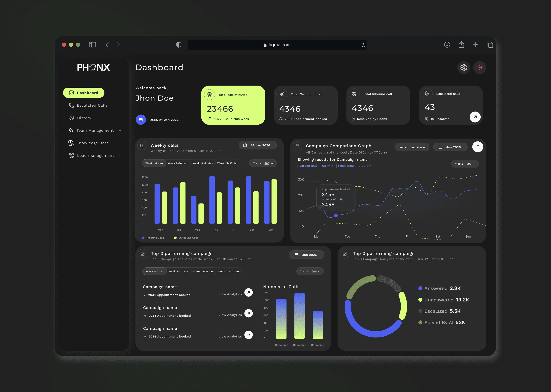Toggle Inbound Calls legend item
Screen dimensions: 551x392
(x=153, y=238)
